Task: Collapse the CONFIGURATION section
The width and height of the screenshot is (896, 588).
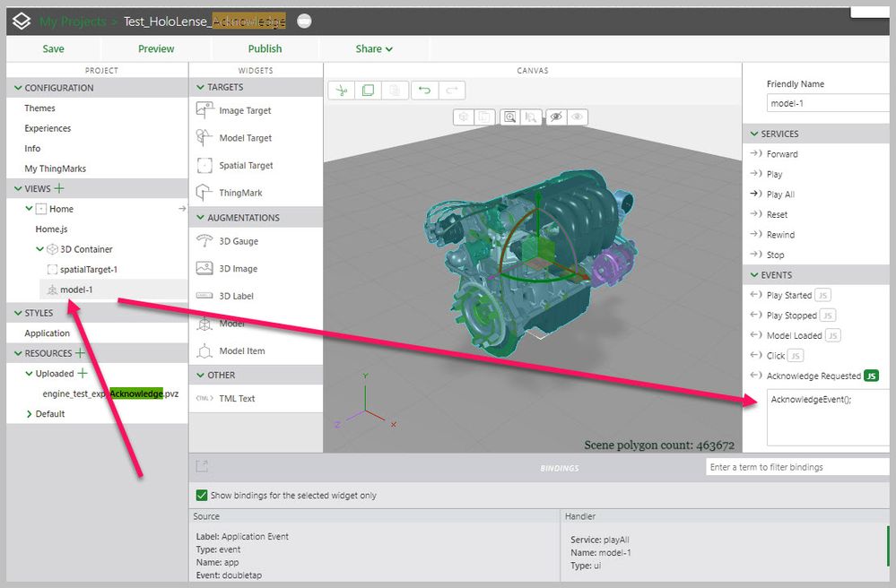Action: click(17, 88)
